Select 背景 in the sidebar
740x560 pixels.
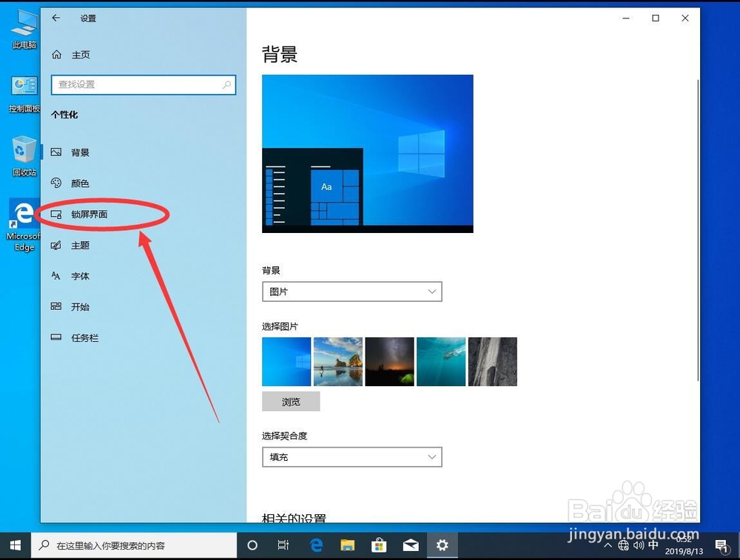(x=144, y=152)
